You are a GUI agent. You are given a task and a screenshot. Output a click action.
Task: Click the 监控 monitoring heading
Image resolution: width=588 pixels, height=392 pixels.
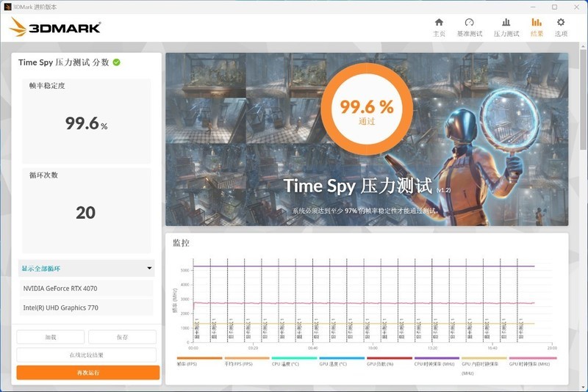coord(181,243)
